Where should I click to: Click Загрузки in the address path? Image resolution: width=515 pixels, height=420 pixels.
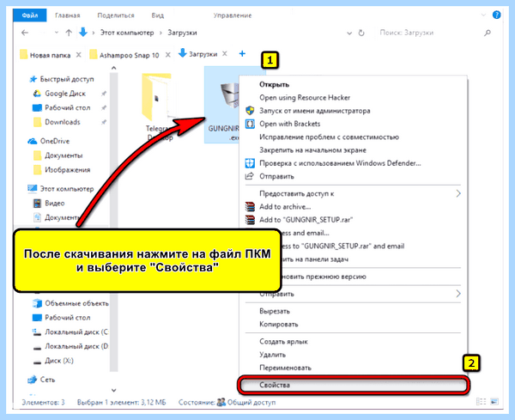click(182, 33)
